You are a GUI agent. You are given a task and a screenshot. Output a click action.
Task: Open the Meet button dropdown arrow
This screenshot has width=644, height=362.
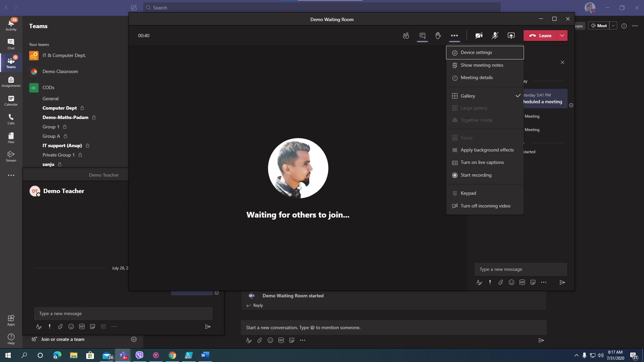(x=614, y=25)
